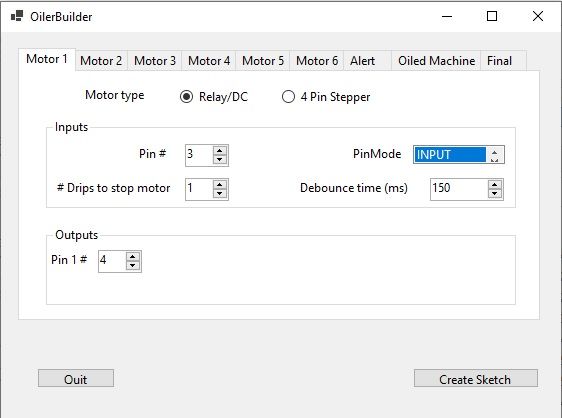The height and width of the screenshot is (418, 562).
Task: Decrease the drips to stop motor count
Action: tap(219, 194)
